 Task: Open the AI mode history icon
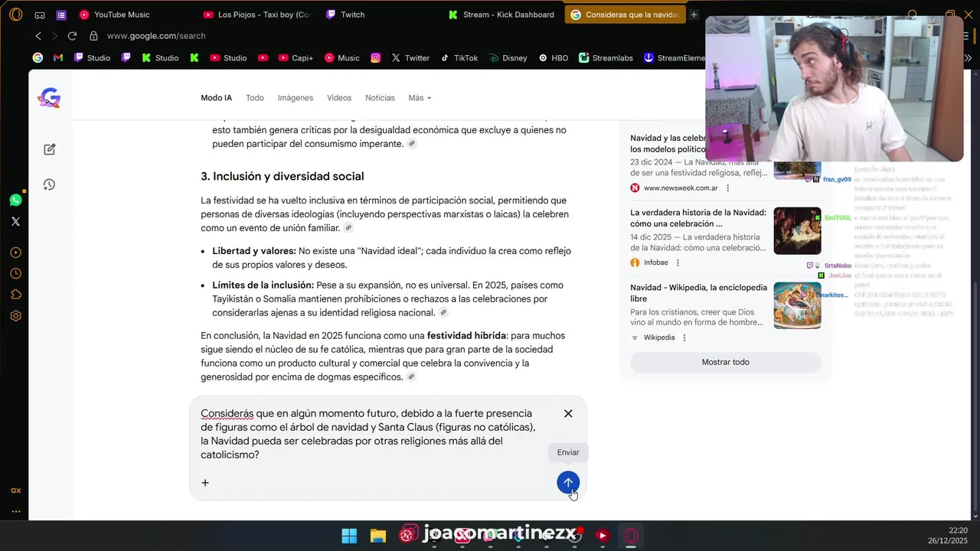(50, 184)
